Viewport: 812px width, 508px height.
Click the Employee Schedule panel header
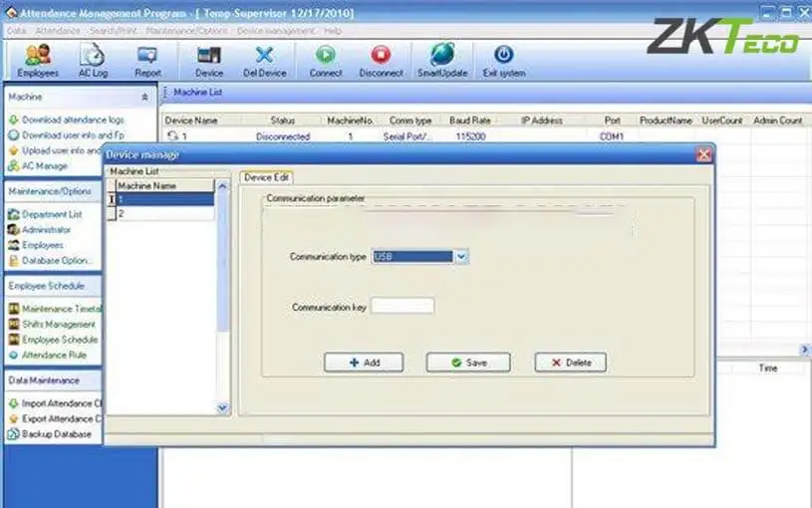[x=54, y=286]
